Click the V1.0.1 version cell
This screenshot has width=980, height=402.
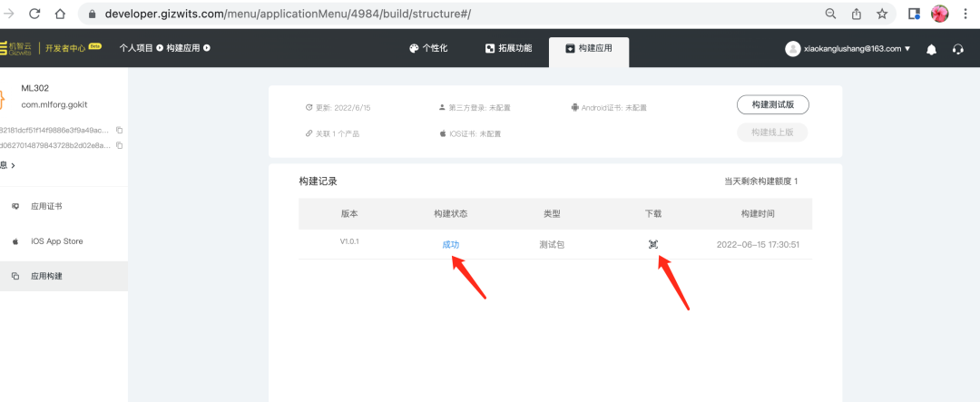pos(349,241)
